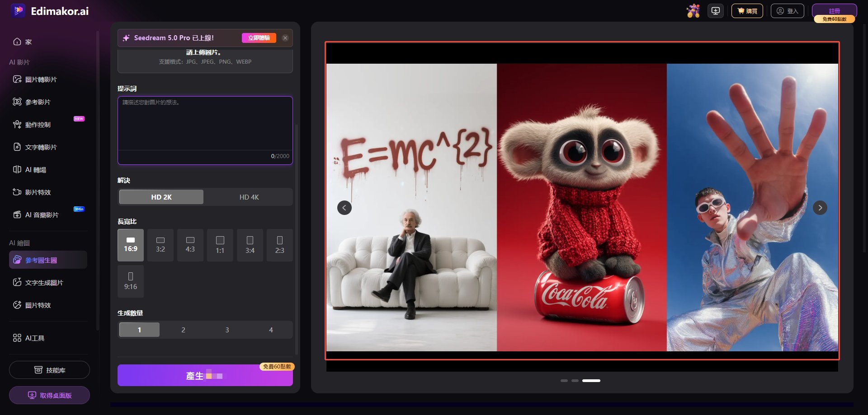The image size is (868, 415).
Task: Select 參考圖生圖 in sidebar
Action: click(x=48, y=260)
